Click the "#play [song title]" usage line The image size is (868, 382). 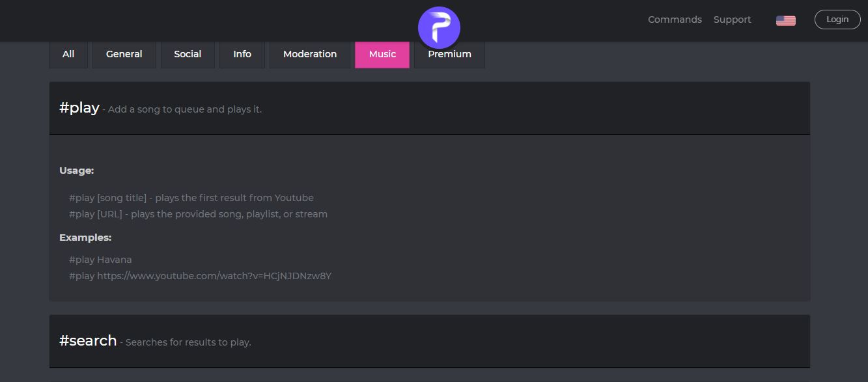[191, 198]
